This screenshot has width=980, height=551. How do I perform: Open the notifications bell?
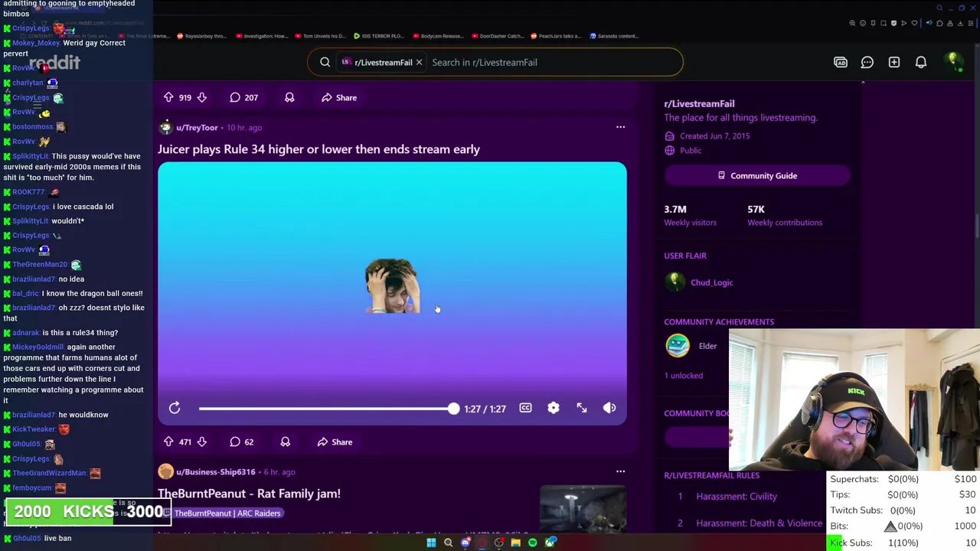pyautogui.click(x=921, y=62)
